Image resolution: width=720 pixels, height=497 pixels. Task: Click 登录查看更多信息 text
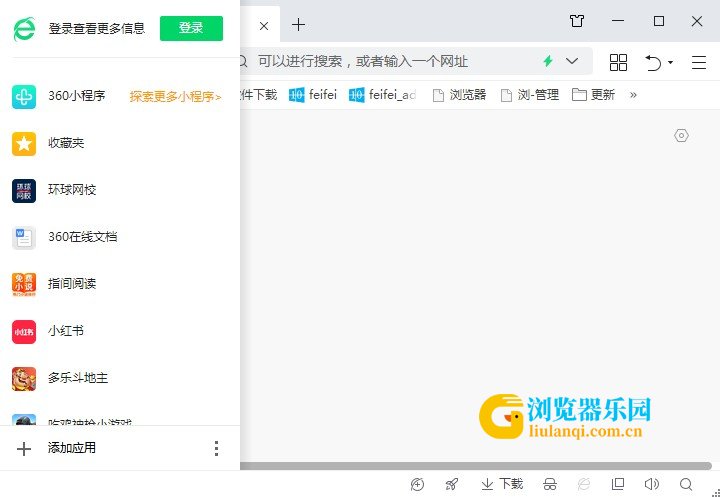point(97,28)
